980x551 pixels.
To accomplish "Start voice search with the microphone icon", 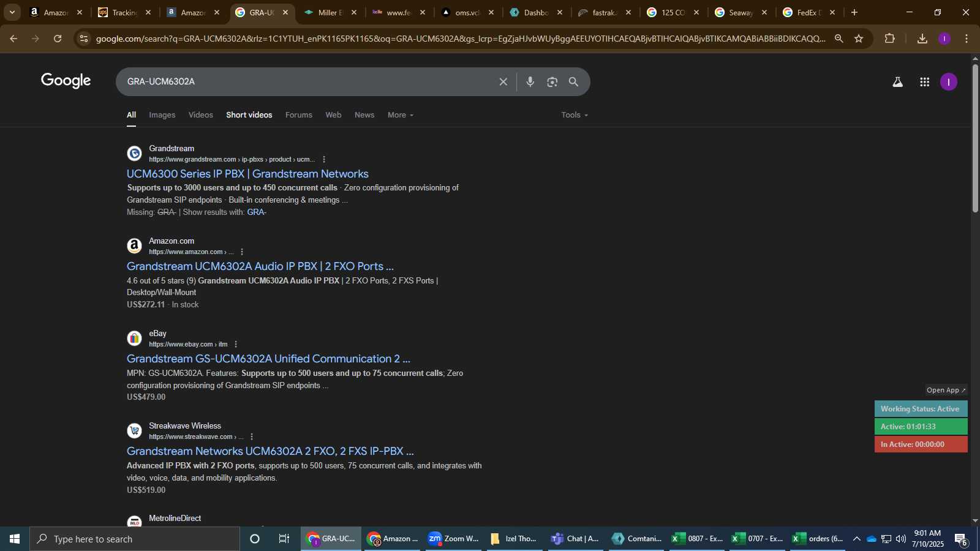I will [x=530, y=81].
